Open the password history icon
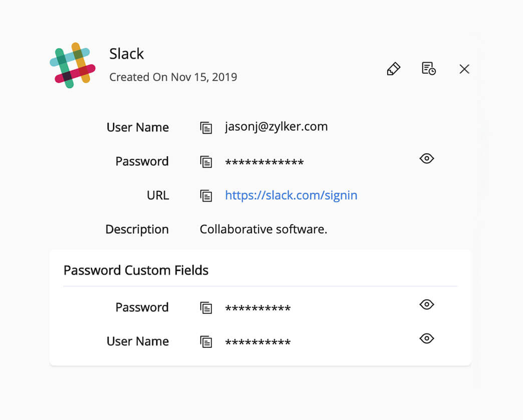This screenshot has height=420, width=523. [429, 69]
